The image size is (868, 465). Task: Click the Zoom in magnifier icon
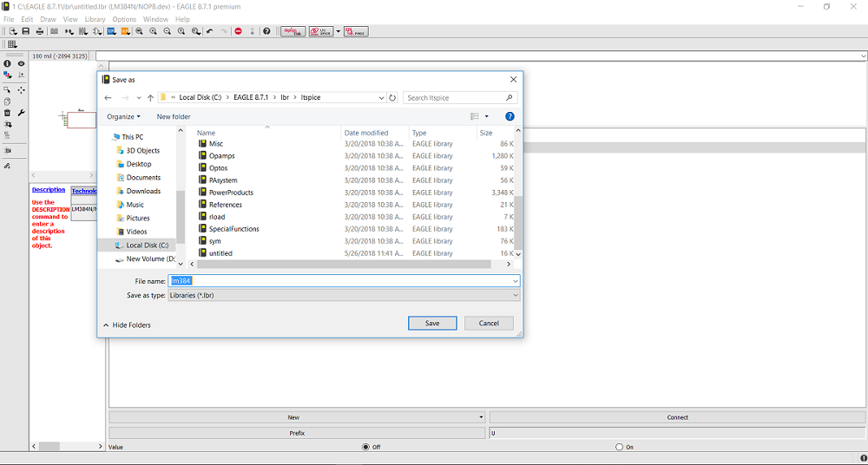[154, 31]
